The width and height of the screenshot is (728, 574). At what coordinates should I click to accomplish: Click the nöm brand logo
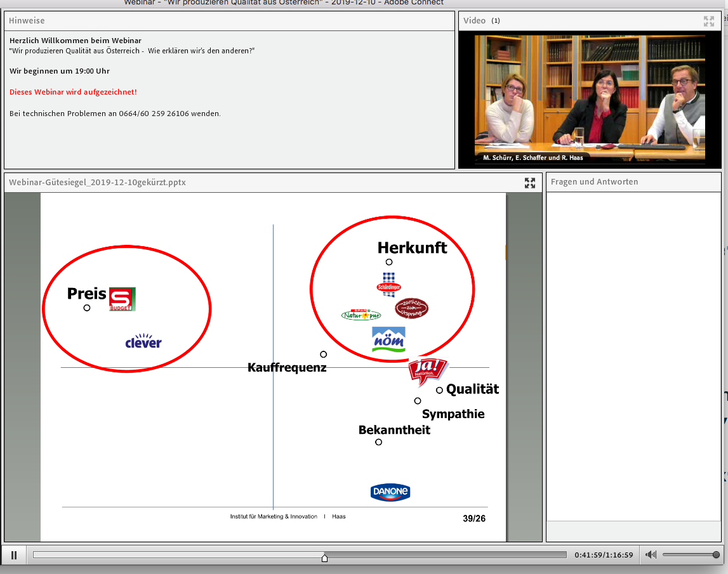pyautogui.click(x=388, y=340)
